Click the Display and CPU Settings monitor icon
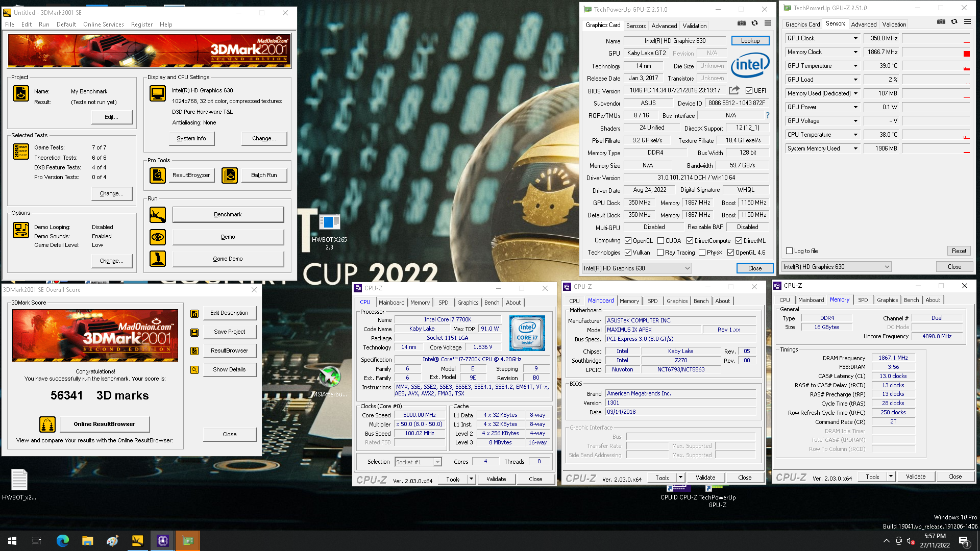Viewport: 980px width, 551px height. 157,93
